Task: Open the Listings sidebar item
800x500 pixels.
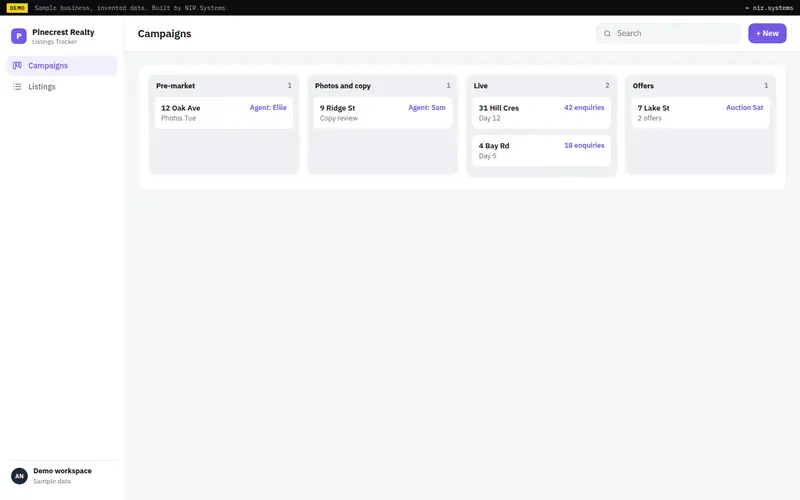Action: pyautogui.click(x=62, y=87)
